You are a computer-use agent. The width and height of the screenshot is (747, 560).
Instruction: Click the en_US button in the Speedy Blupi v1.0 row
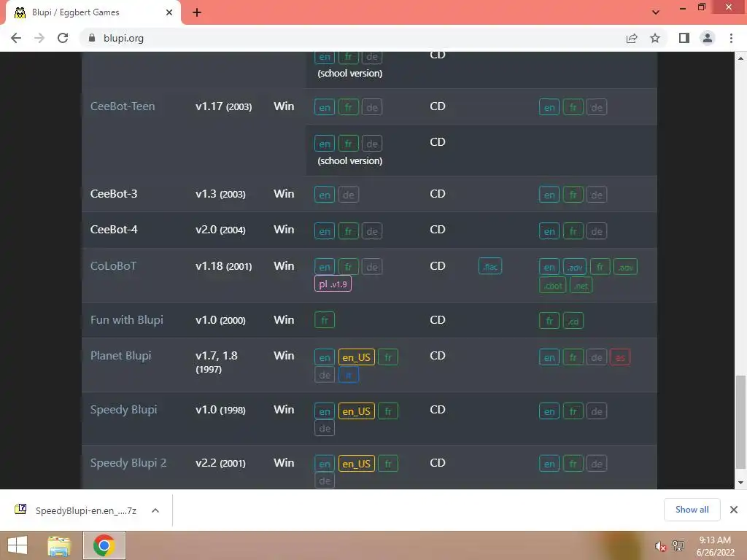pos(356,411)
